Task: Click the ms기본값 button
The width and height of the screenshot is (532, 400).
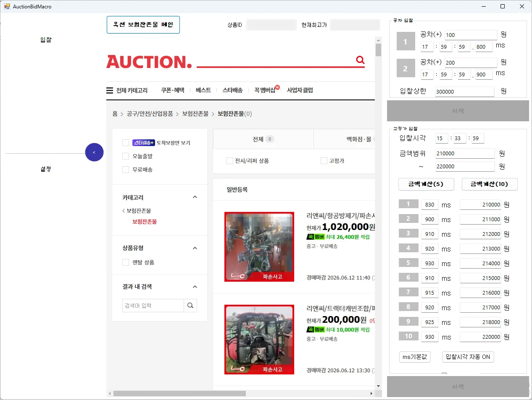Action: coord(415,357)
